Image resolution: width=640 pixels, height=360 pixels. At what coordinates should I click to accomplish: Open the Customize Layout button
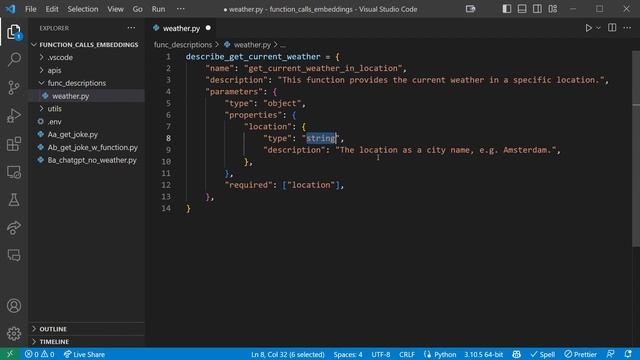tap(553, 9)
